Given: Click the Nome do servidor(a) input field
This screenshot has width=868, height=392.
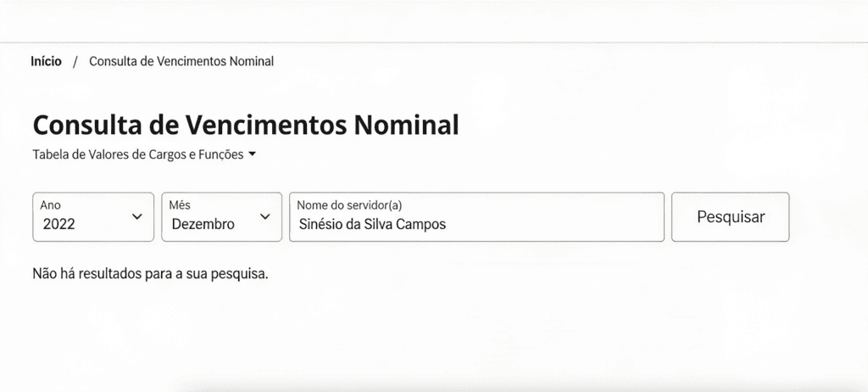Looking at the screenshot, I should [x=476, y=217].
